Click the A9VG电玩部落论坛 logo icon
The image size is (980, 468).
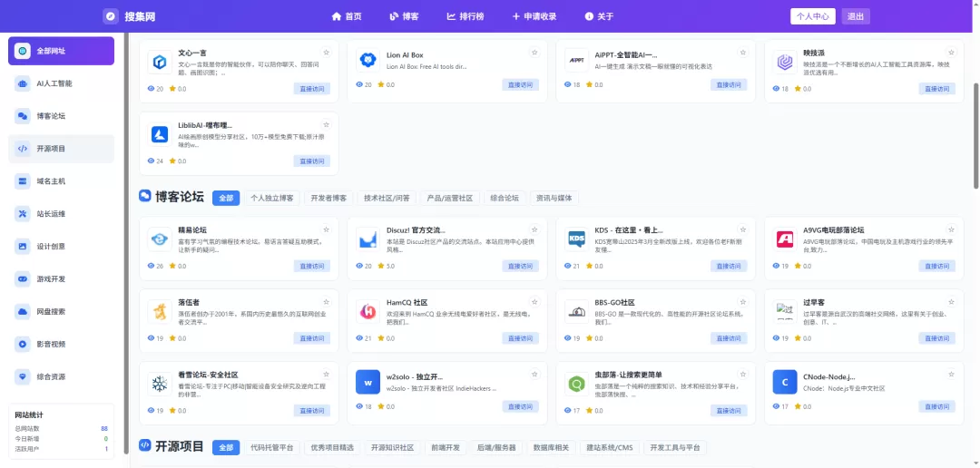tap(784, 239)
